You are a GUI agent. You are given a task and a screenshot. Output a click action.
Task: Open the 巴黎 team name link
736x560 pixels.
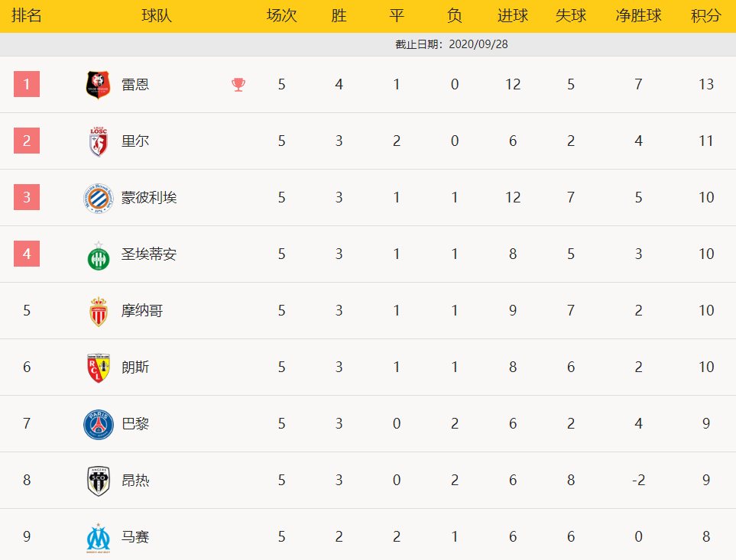[x=135, y=423]
